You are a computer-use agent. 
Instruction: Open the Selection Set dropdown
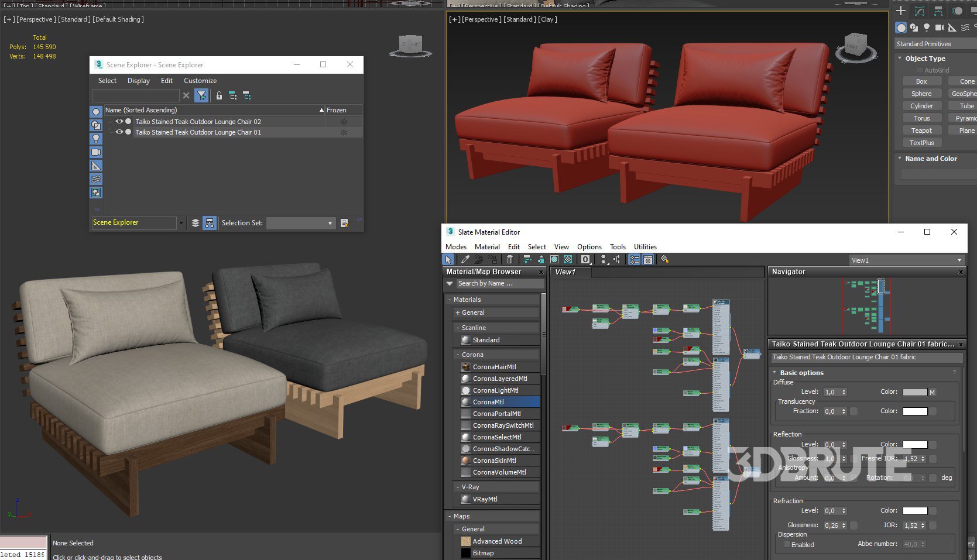(330, 223)
